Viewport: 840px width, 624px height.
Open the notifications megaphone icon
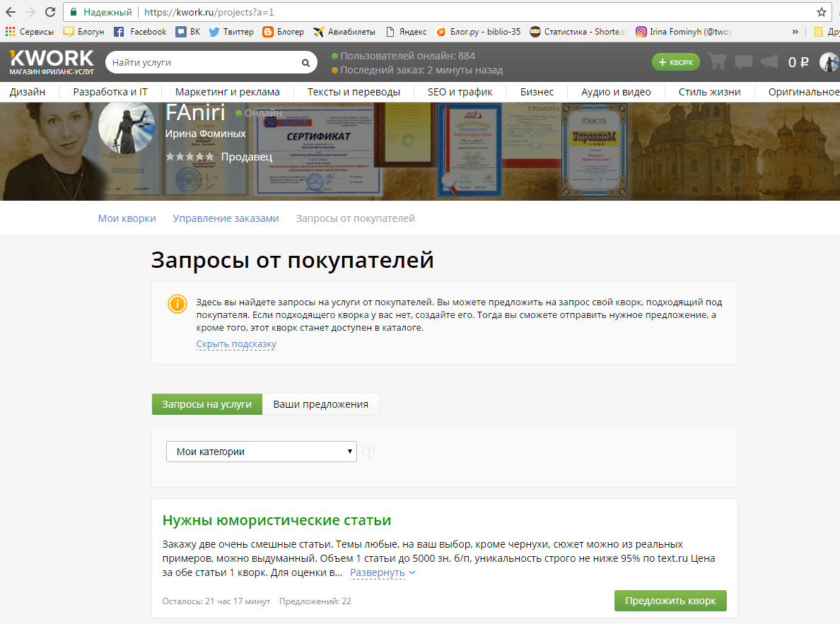coord(769,61)
